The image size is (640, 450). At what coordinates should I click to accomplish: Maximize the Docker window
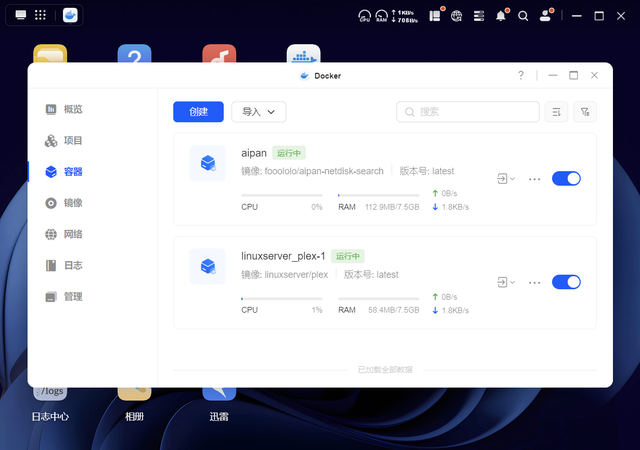tap(573, 75)
